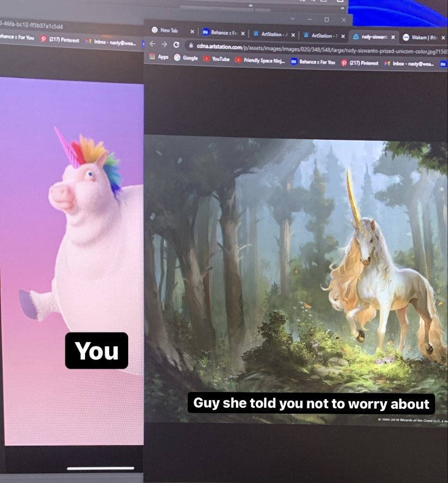This screenshot has width=448, height=483.
Task: Close the ArtStation - F tab
Action: pos(343,36)
